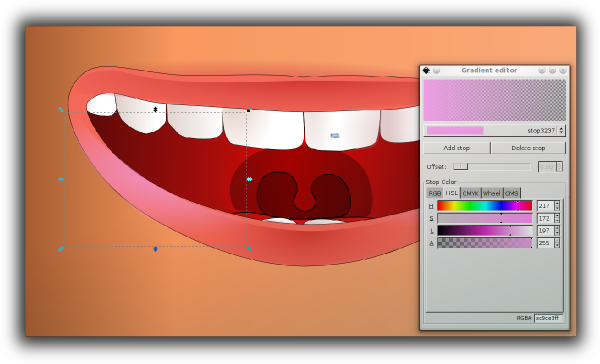600x364 pixels.
Task: Switch to the RGB color tab
Action: [434, 193]
